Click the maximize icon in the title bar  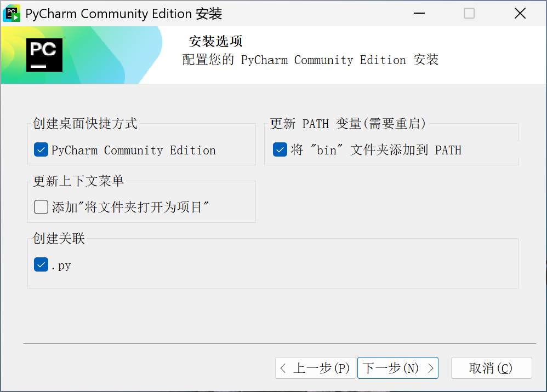469,13
